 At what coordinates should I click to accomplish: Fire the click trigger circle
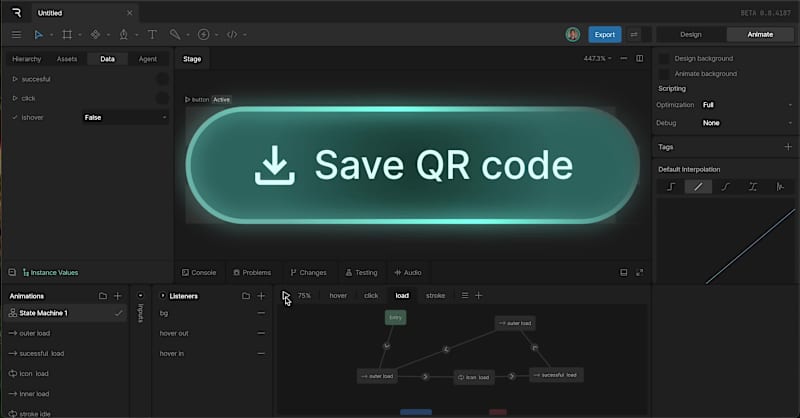click(162, 98)
